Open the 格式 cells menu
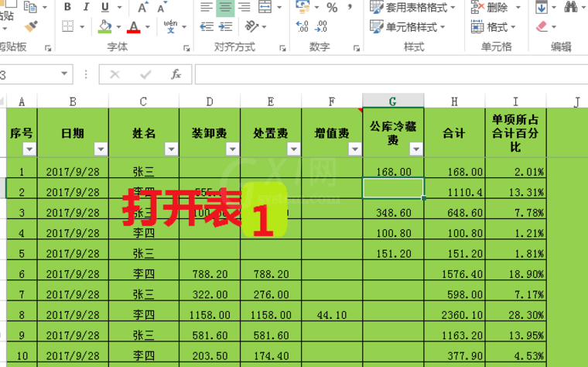 point(494,27)
